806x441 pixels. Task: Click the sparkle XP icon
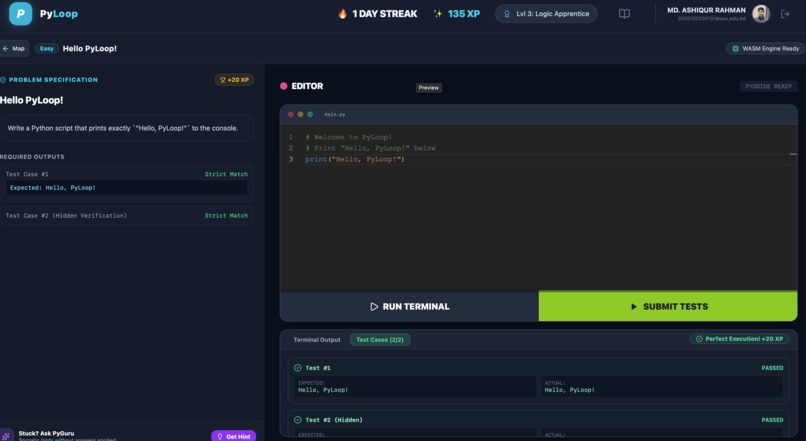(437, 14)
